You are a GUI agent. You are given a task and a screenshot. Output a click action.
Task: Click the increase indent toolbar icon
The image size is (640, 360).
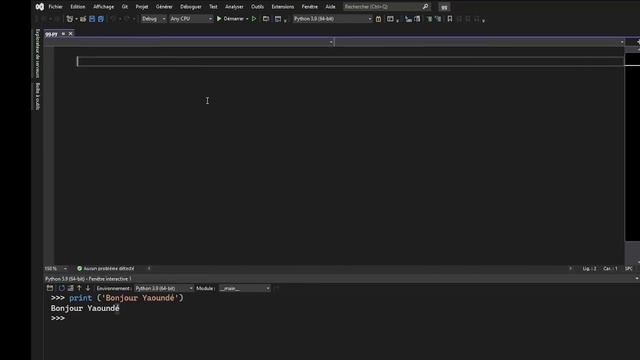(438, 19)
